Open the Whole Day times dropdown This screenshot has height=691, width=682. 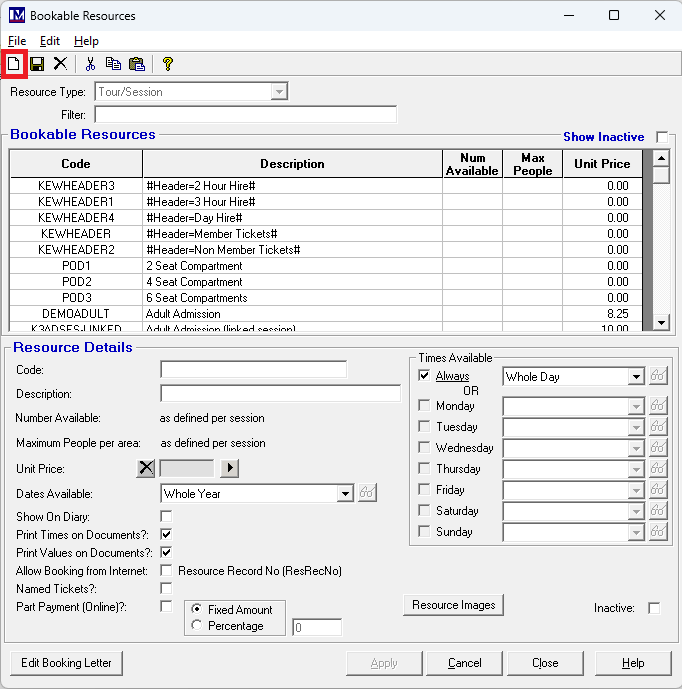point(636,376)
